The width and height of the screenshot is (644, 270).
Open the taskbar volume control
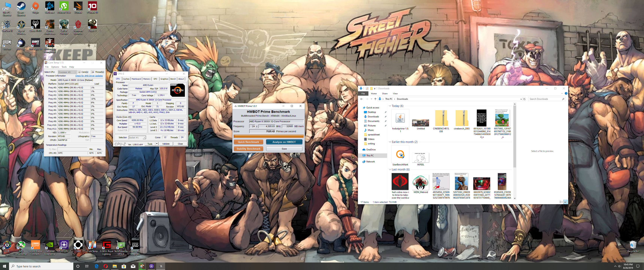[x=619, y=266]
